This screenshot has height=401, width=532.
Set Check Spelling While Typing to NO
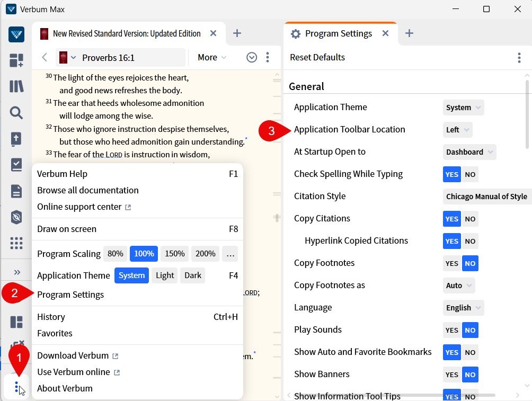pyautogui.click(x=470, y=174)
